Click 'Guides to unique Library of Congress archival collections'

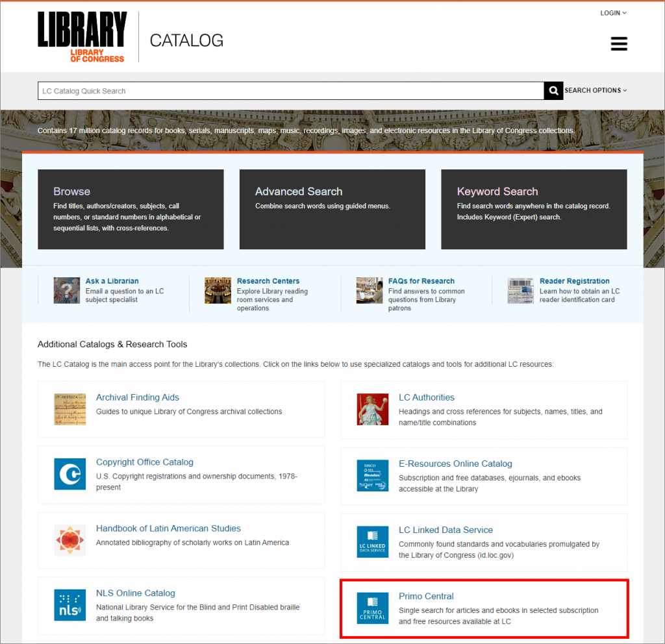(189, 412)
